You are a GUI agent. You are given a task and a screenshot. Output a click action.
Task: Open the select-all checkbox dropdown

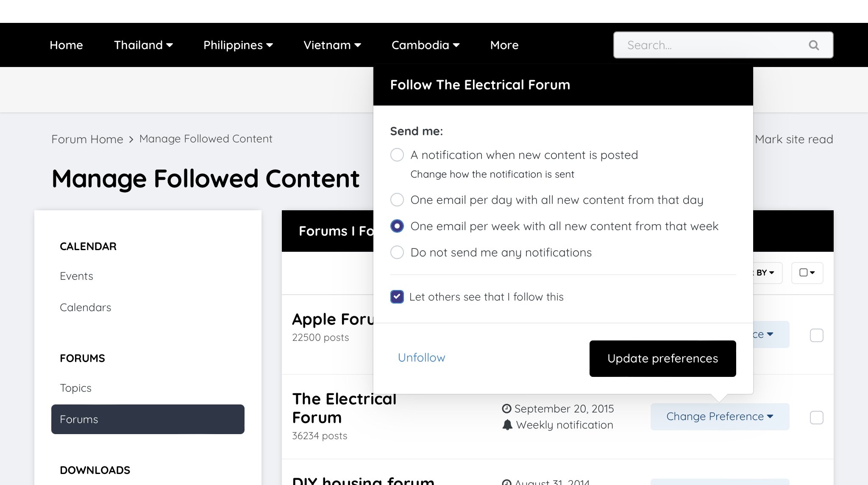tap(807, 273)
